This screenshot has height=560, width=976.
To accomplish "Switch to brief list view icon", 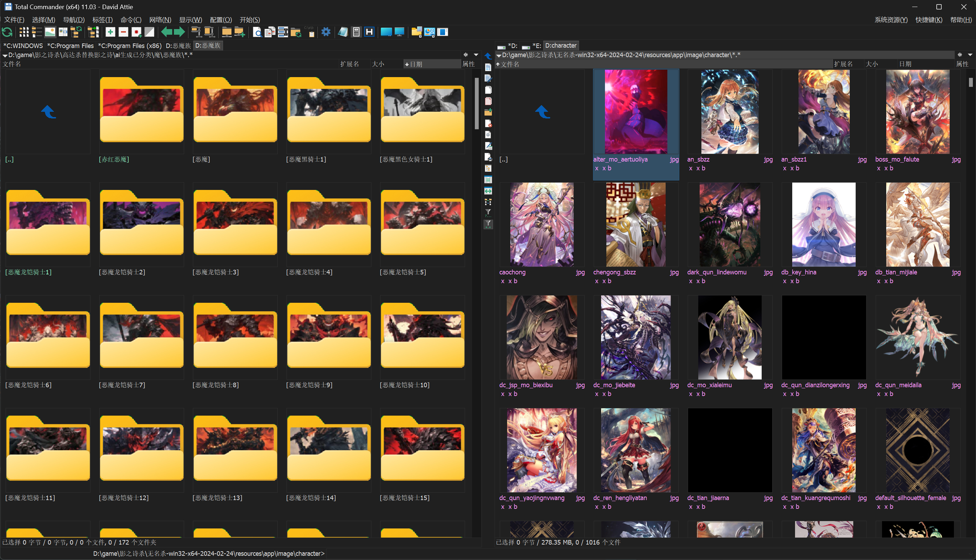I will pyautogui.click(x=24, y=32).
